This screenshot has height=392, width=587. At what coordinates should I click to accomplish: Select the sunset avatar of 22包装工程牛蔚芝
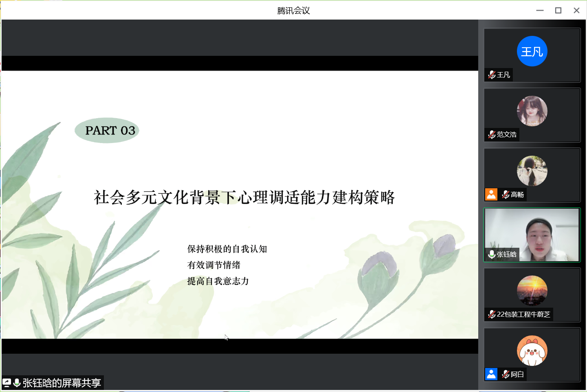532,291
